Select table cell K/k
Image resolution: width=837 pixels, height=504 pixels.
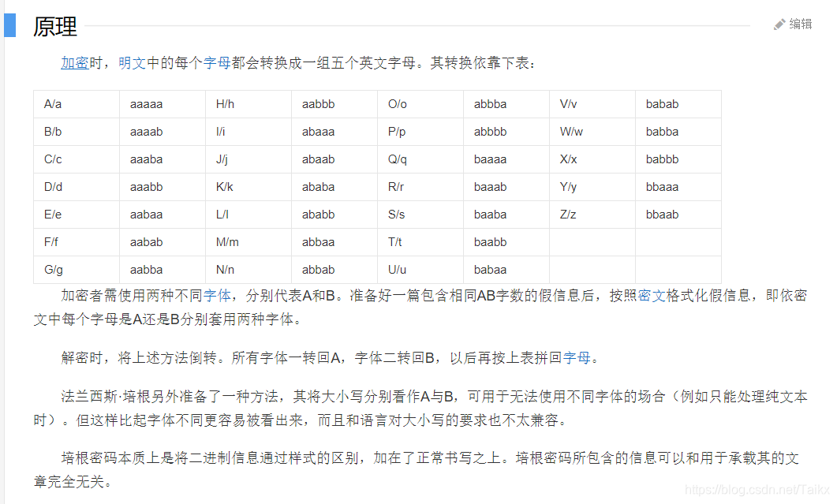pyautogui.click(x=248, y=187)
